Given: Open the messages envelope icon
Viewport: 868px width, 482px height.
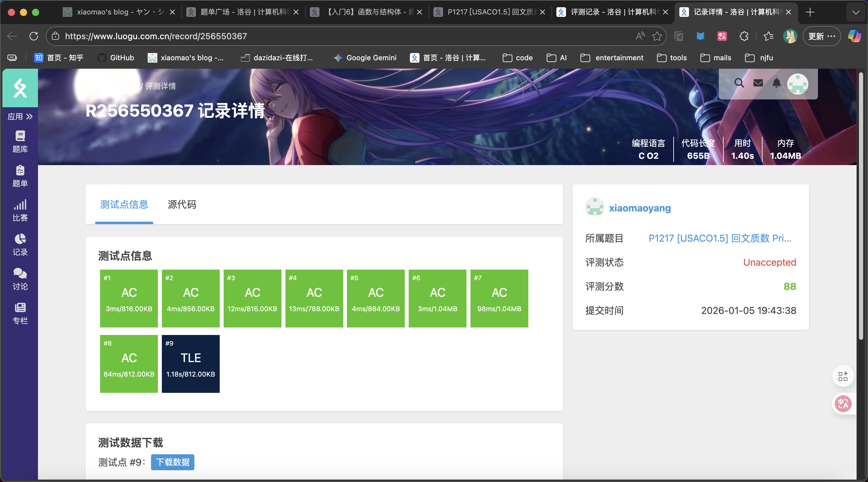Looking at the screenshot, I should [x=758, y=83].
